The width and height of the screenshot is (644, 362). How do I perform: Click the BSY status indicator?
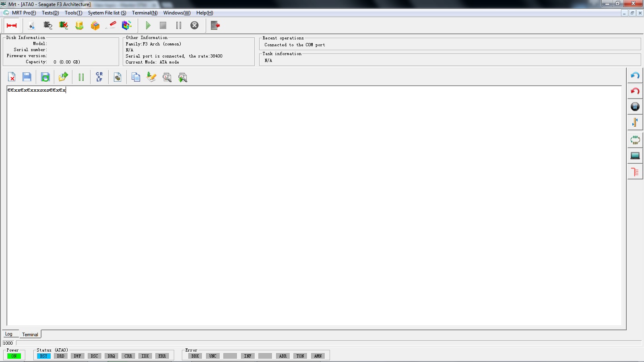[44, 356]
